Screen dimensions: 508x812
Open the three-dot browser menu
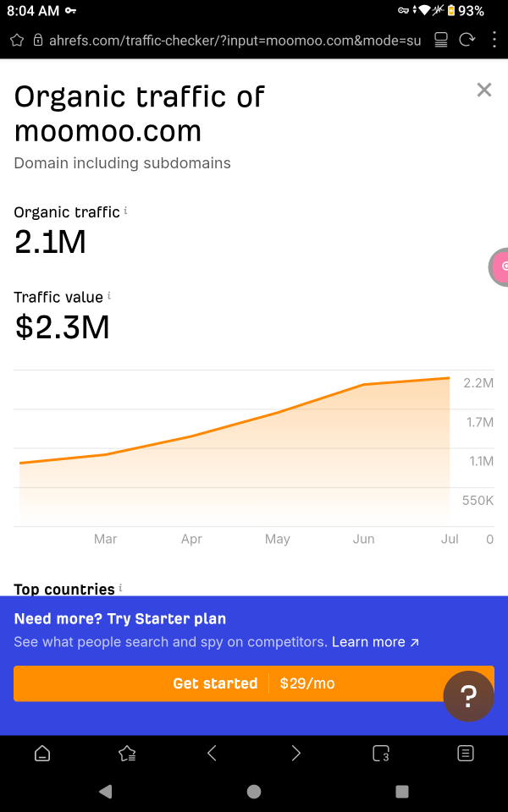[494, 40]
